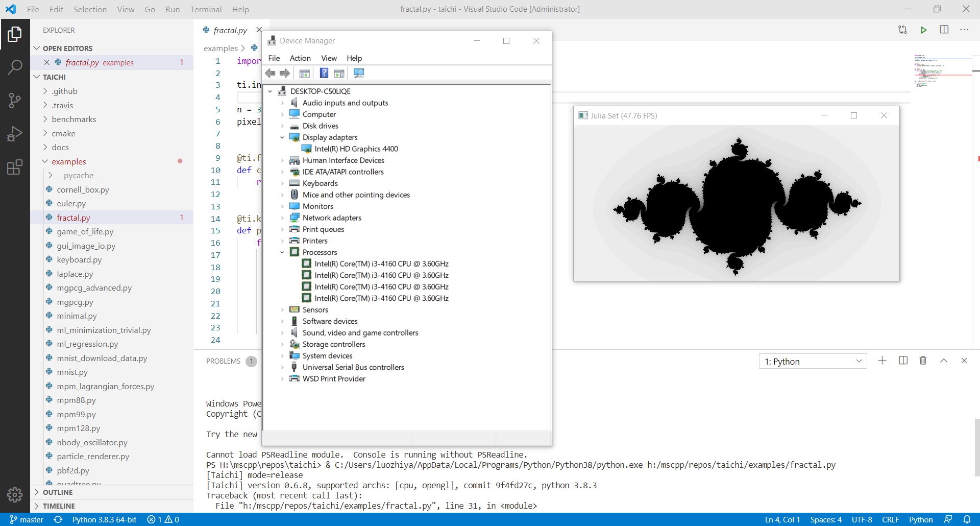Click Device Manager Back arrow

pyautogui.click(x=271, y=73)
